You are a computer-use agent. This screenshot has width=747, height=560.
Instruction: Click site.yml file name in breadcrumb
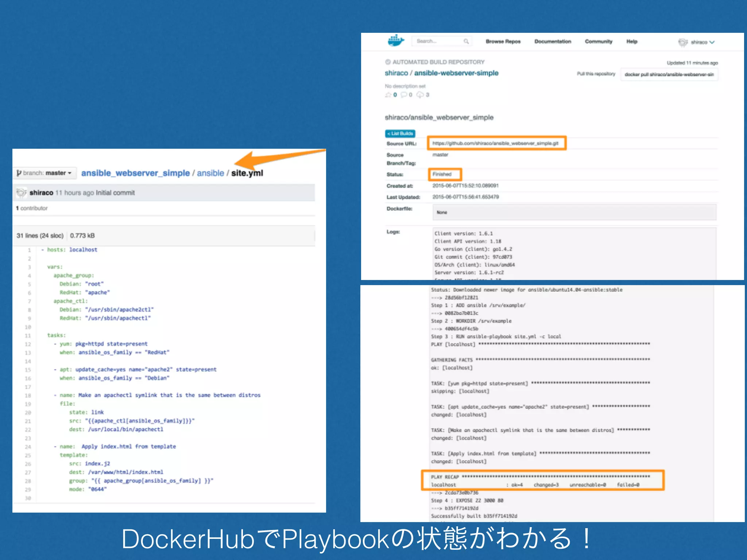click(247, 173)
